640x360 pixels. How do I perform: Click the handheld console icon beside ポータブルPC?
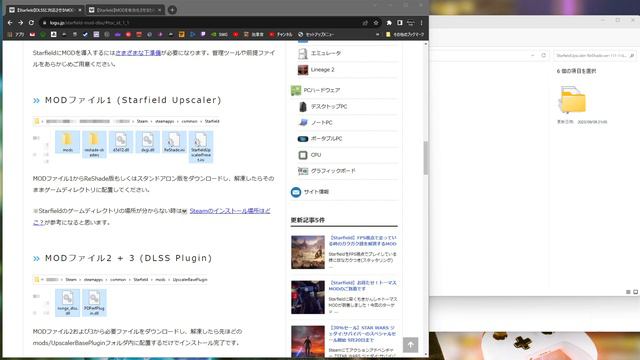(x=303, y=139)
